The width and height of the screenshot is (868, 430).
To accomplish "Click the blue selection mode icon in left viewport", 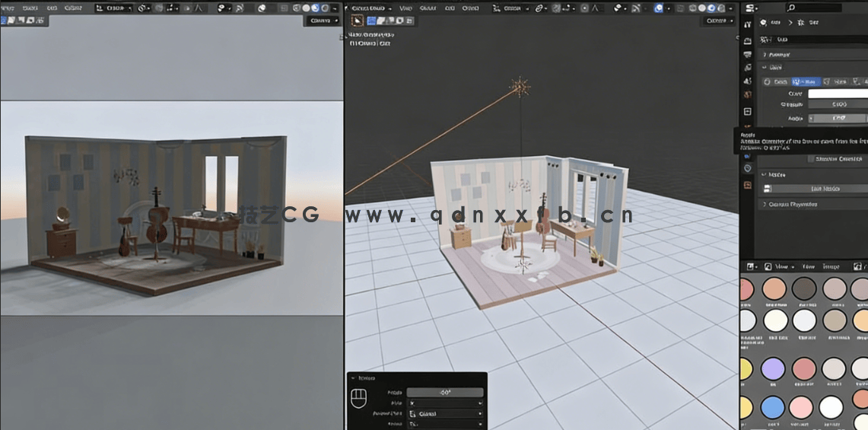I will click(4, 21).
